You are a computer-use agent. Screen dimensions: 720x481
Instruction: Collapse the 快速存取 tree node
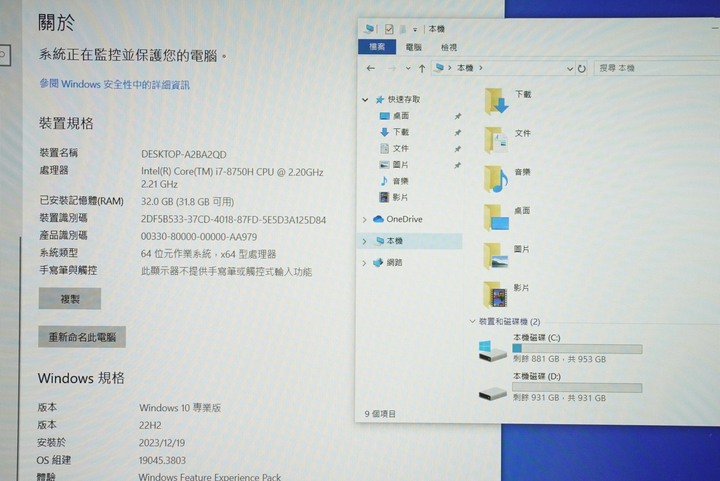click(365, 100)
